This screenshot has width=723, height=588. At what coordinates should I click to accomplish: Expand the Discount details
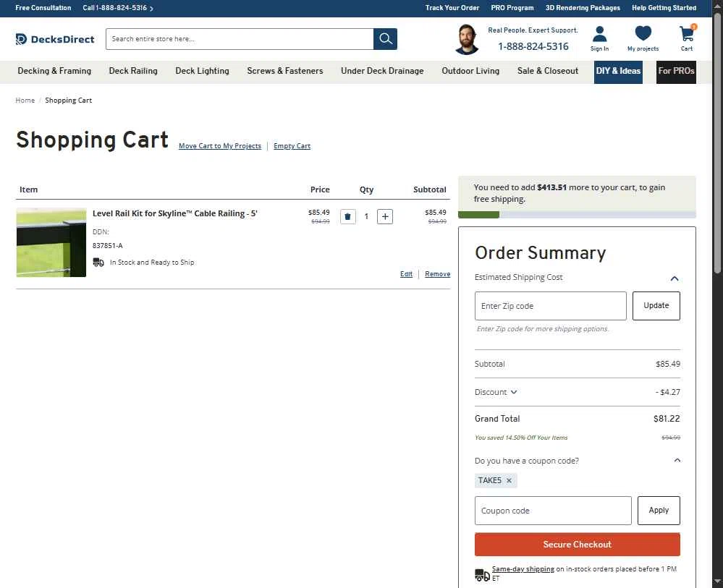tap(514, 392)
